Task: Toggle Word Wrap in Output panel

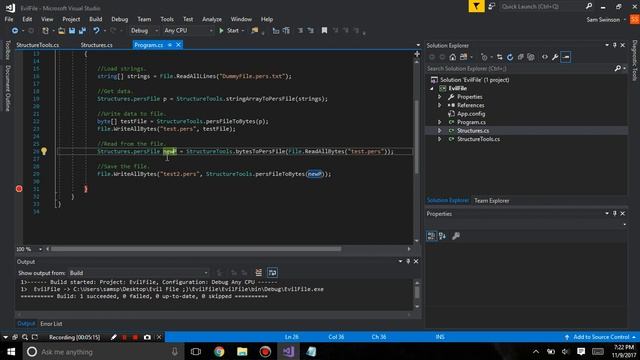Action: point(272,273)
